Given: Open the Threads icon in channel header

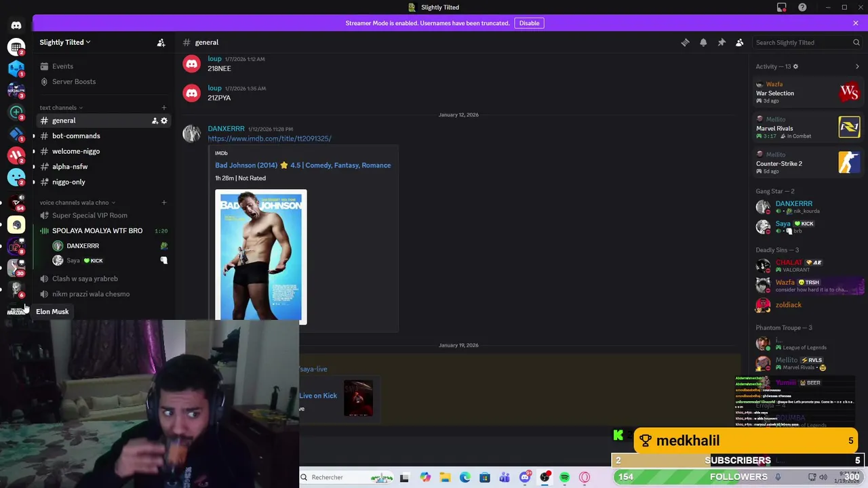Looking at the screenshot, I should (685, 43).
